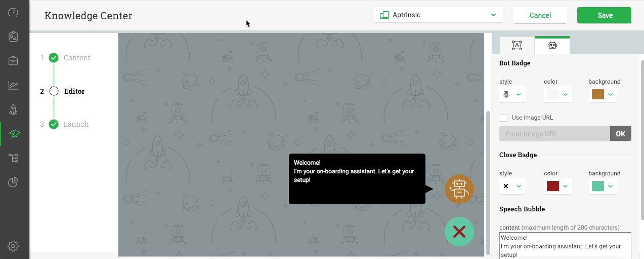
Task: Open the pie chart icon in sidebar
Action: 14,182
